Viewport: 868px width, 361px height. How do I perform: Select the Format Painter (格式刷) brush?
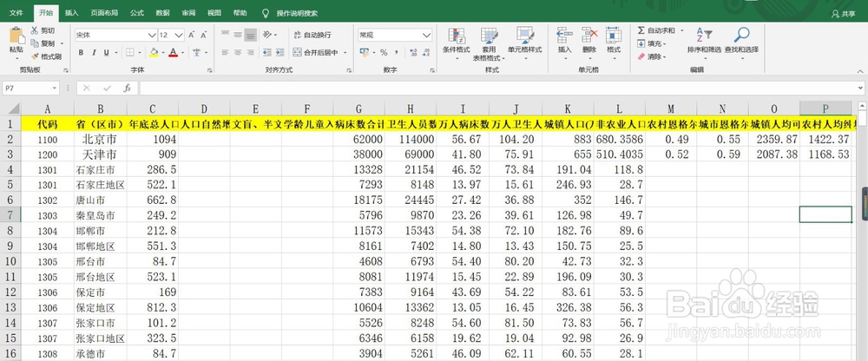pos(35,56)
